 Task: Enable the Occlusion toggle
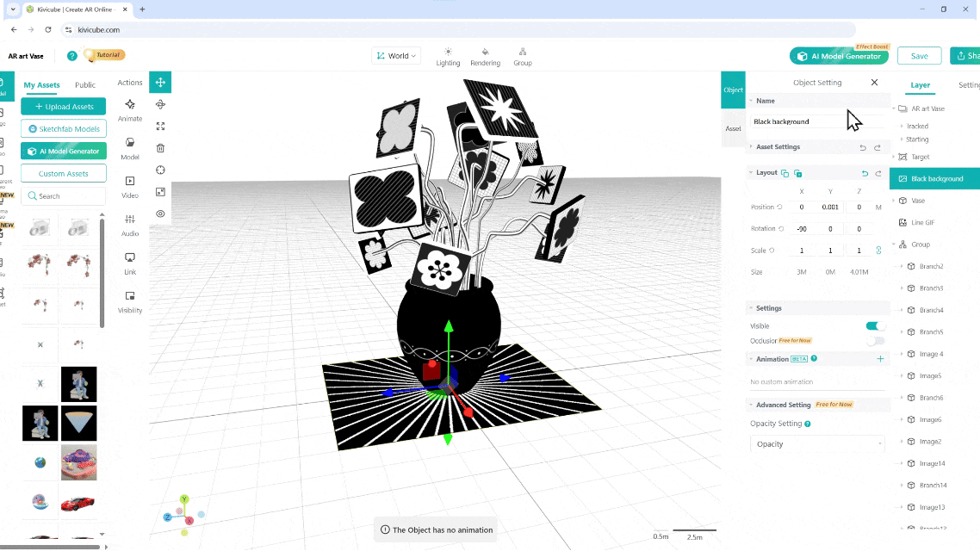tap(875, 341)
